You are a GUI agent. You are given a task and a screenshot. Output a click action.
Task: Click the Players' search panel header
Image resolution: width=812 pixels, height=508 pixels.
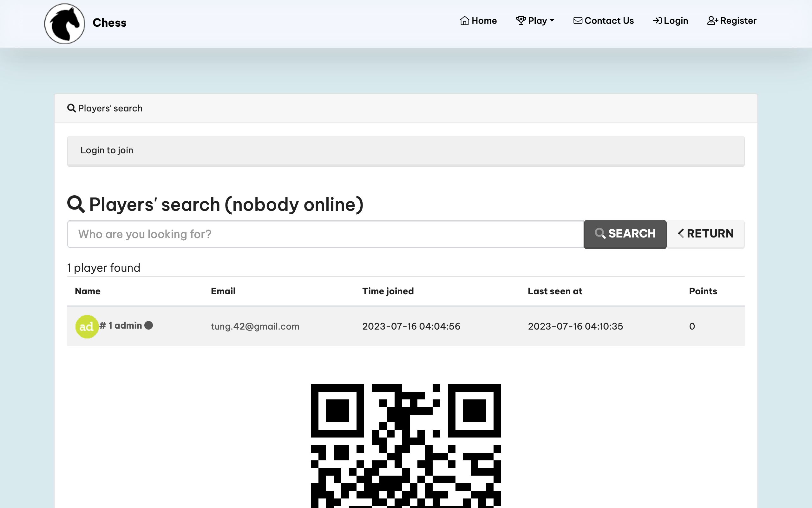(406, 108)
